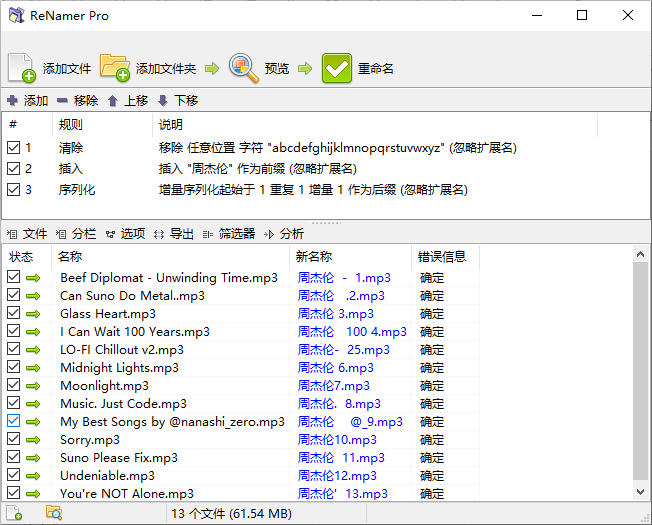Click the file list vertical scrollbar

(x=641, y=380)
